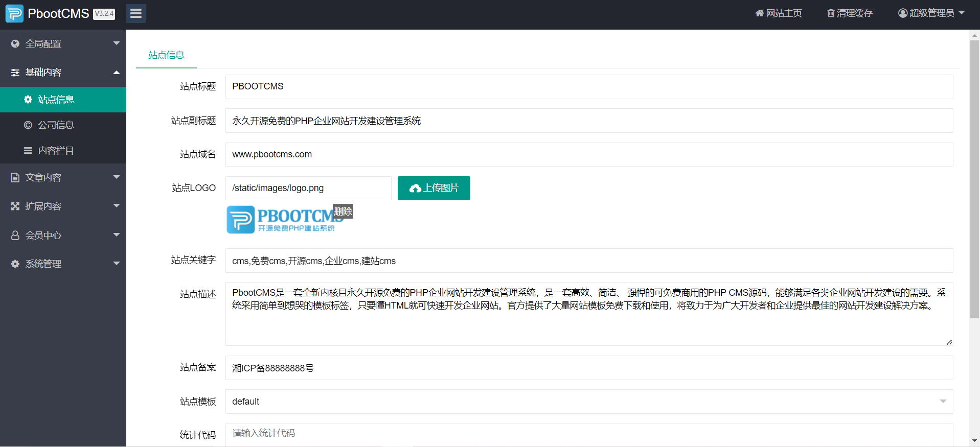Click the V3.2.4 version badge

point(104,14)
